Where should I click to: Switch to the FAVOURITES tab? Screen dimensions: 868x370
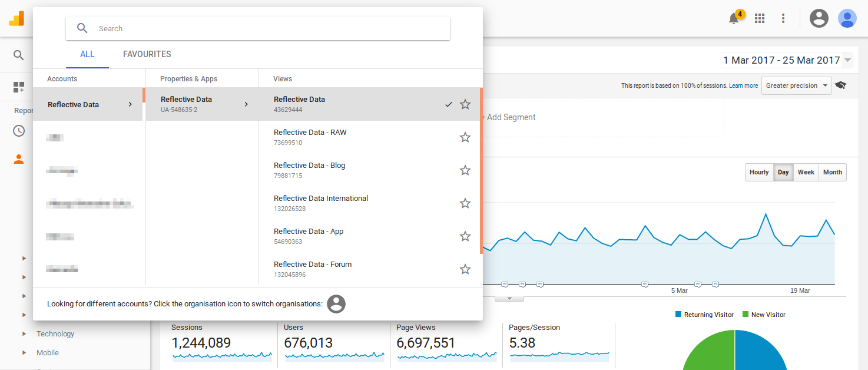point(147,54)
